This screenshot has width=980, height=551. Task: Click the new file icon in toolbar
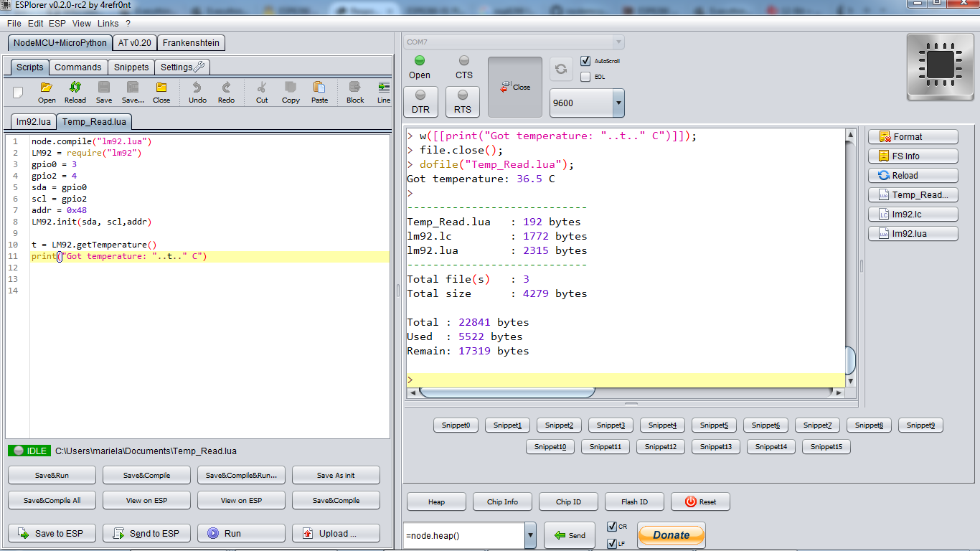click(x=18, y=92)
